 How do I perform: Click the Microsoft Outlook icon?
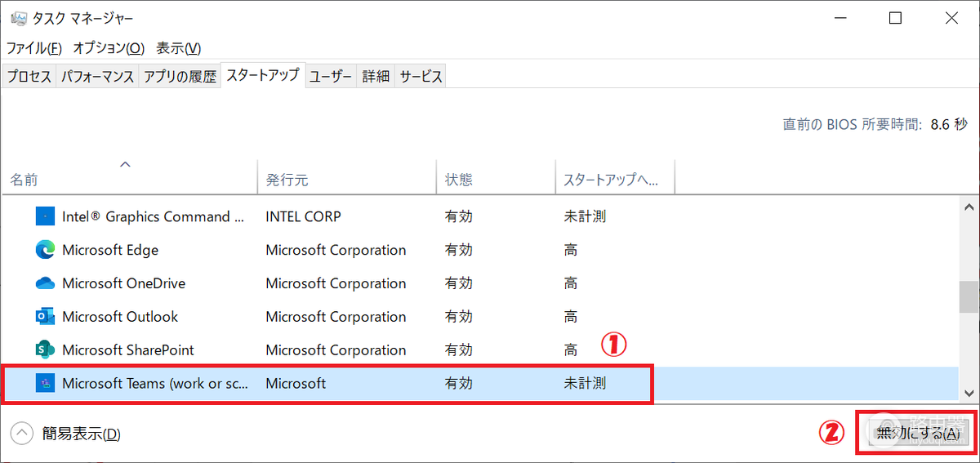(45, 317)
